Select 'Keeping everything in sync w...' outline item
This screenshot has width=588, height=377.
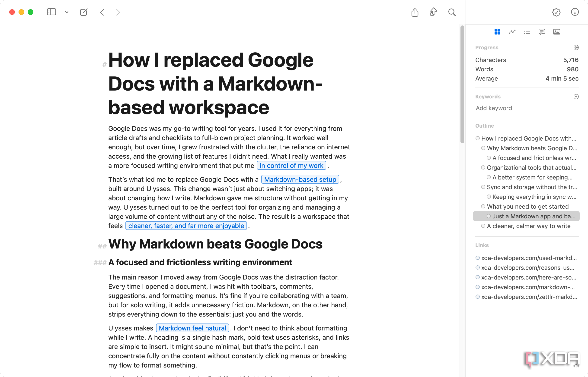pyautogui.click(x=532, y=197)
